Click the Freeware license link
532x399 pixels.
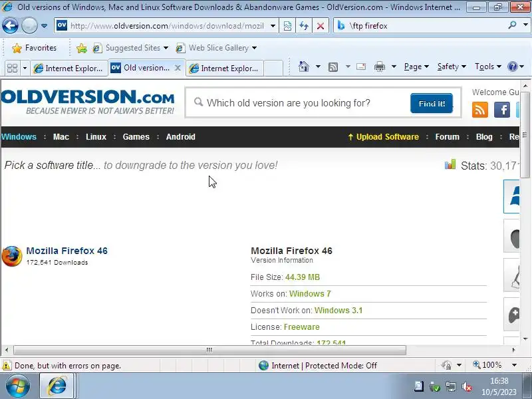[x=302, y=327]
